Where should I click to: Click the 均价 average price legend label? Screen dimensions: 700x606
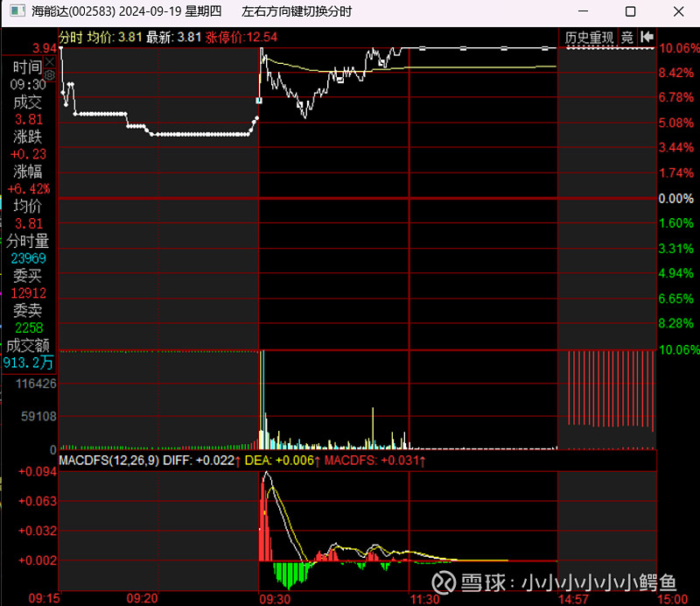click(102, 37)
